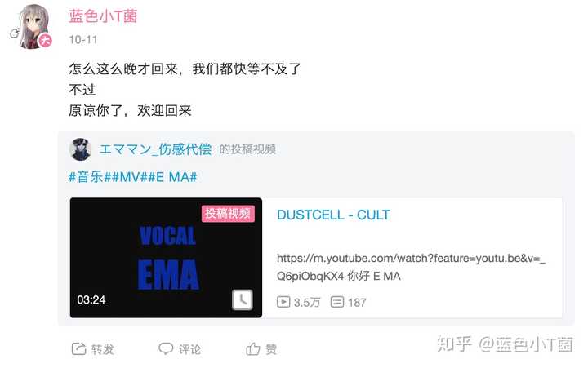Viewport: 588px width, 368px height.
Task: Click the 转发 text label
Action: (x=102, y=349)
